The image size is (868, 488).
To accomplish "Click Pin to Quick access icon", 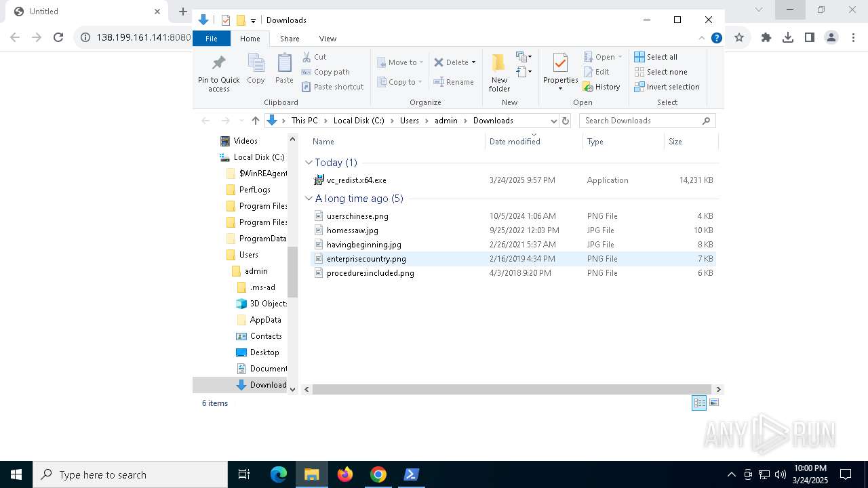I will pos(218,73).
